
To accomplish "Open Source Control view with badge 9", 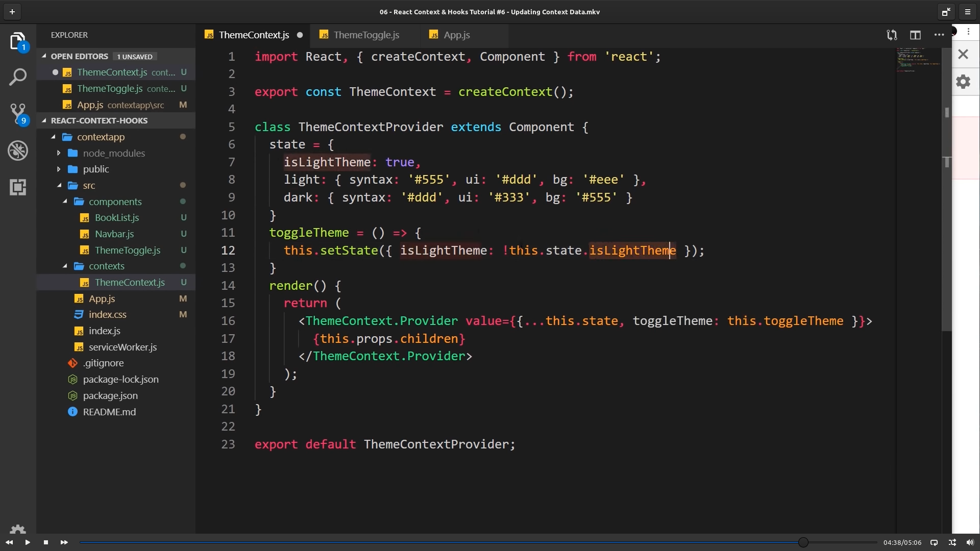I will point(18,113).
